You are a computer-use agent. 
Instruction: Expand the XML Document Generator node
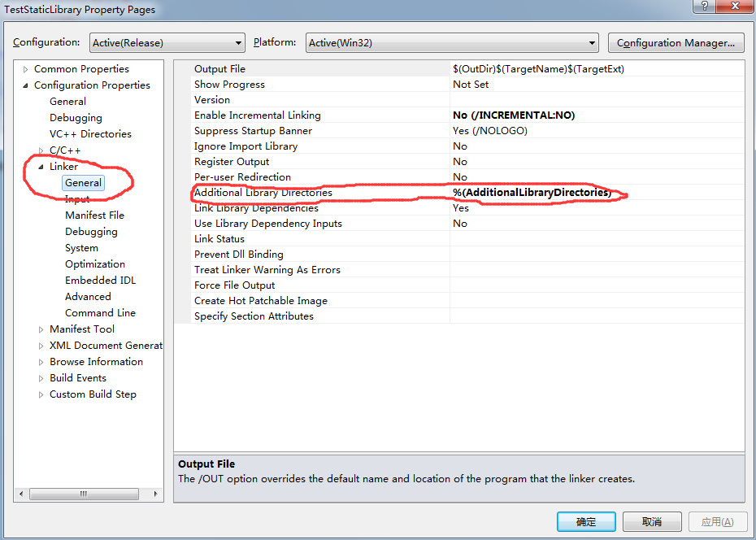[41, 346]
